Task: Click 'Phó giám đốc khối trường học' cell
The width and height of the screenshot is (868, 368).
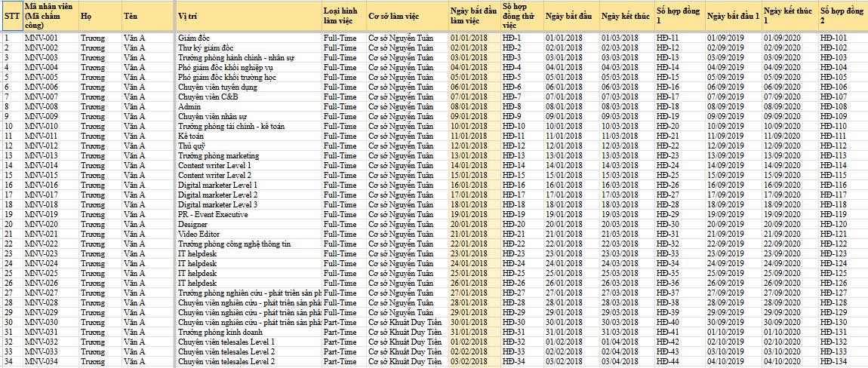Action: pos(249,77)
